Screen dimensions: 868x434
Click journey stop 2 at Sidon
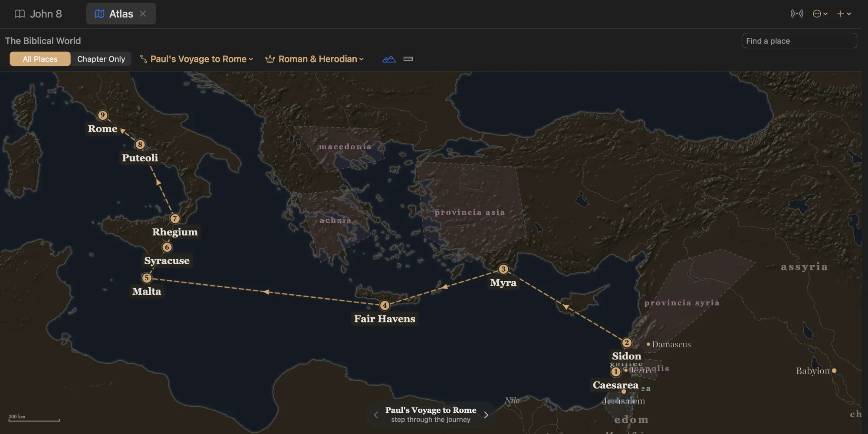pos(627,342)
